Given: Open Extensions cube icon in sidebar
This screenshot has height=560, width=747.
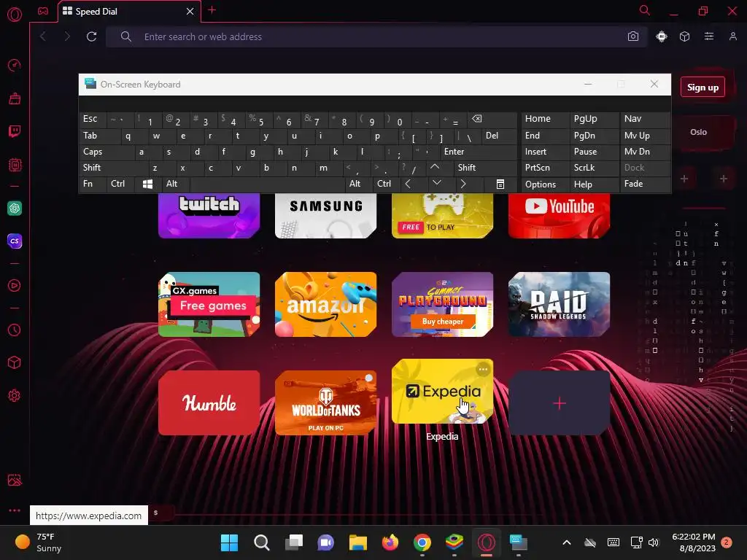Looking at the screenshot, I should (x=15, y=363).
